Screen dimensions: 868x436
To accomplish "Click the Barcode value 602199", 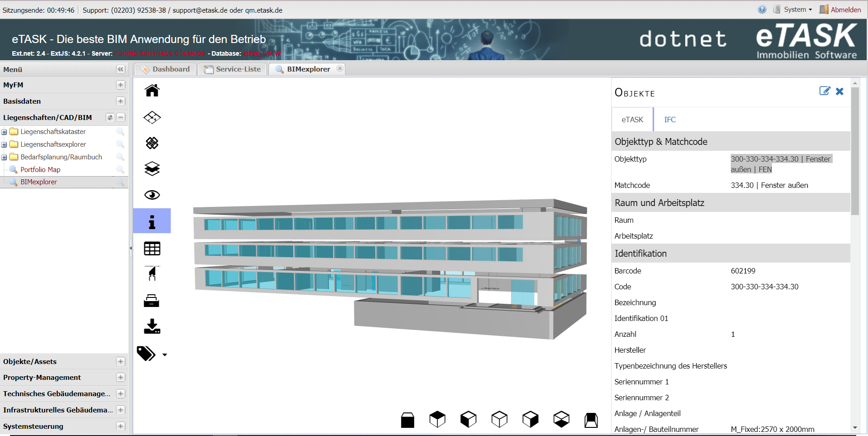I will coord(743,271).
